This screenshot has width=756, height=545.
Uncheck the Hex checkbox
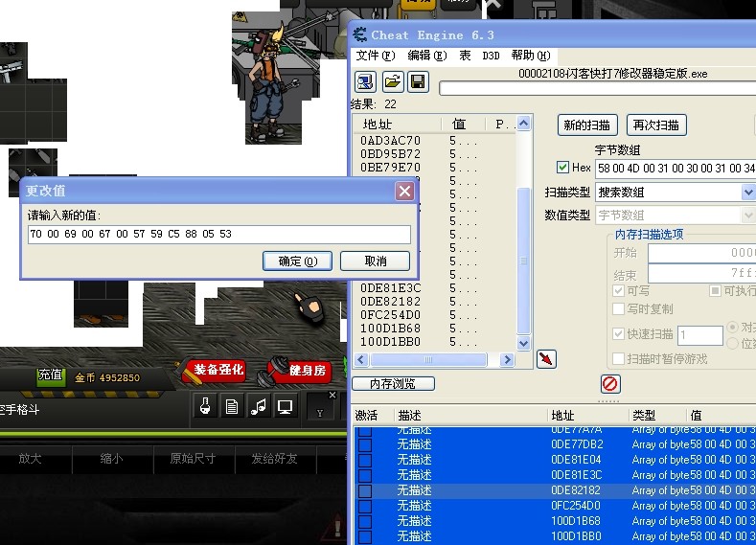562,168
